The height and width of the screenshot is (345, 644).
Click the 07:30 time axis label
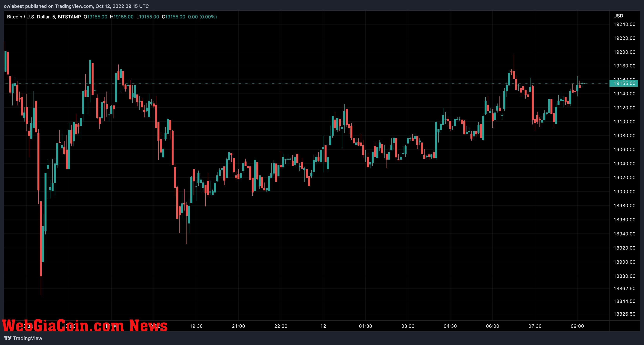pyautogui.click(x=535, y=326)
